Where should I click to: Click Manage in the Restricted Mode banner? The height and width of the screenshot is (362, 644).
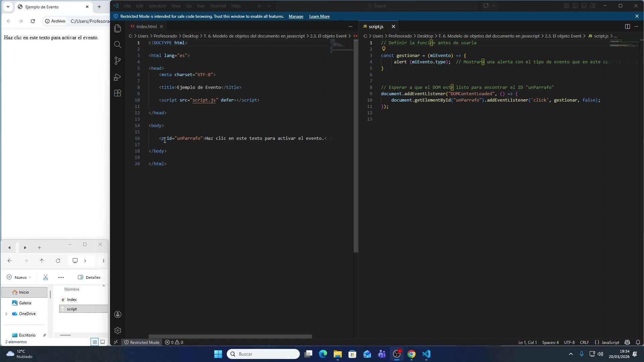pyautogui.click(x=296, y=16)
